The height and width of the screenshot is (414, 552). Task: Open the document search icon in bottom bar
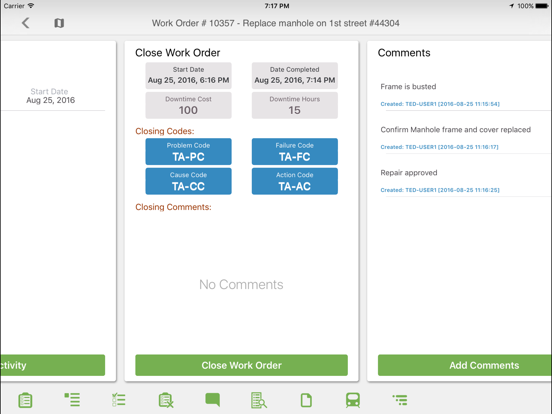[259, 400]
